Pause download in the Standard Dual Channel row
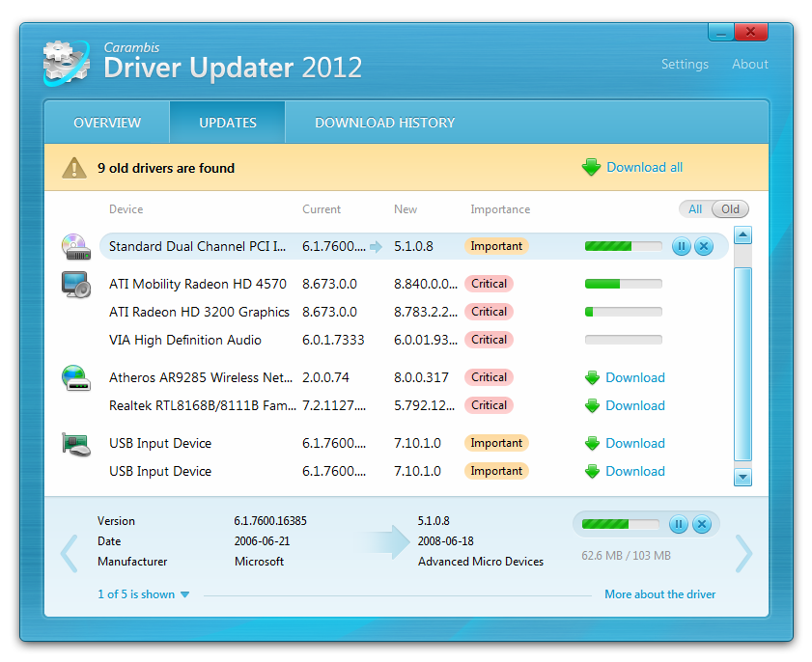 pyautogui.click(x=682, y=247)
